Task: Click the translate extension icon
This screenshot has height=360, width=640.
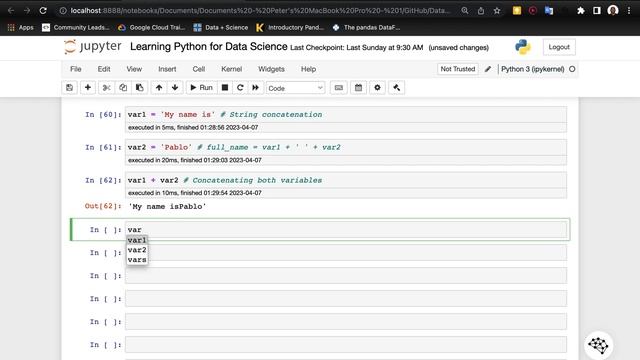Action: tap(549, 11)
